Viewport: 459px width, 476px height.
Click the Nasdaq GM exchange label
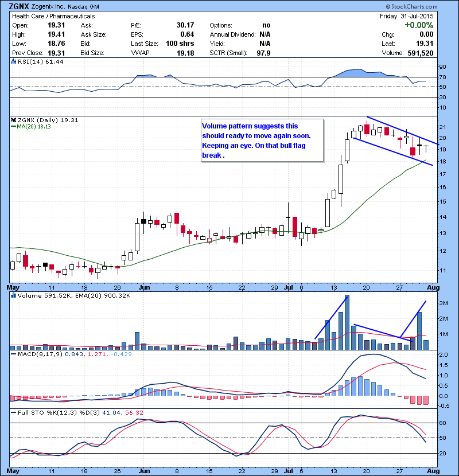coord(84,7)
